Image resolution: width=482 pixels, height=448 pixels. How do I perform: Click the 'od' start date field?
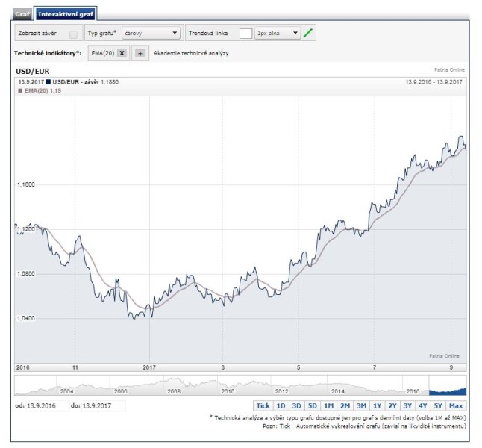click(x=46, y=406)
